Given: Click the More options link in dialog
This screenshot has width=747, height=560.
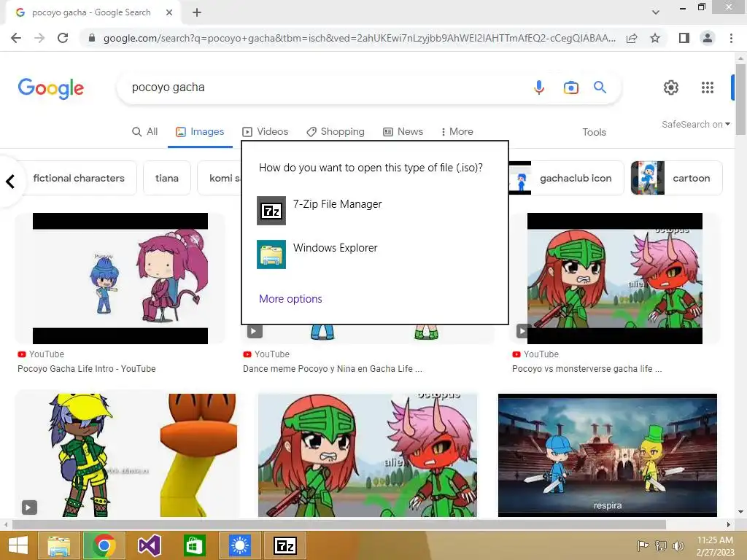Looking at the screenshot, I should (x=290, y=299).
